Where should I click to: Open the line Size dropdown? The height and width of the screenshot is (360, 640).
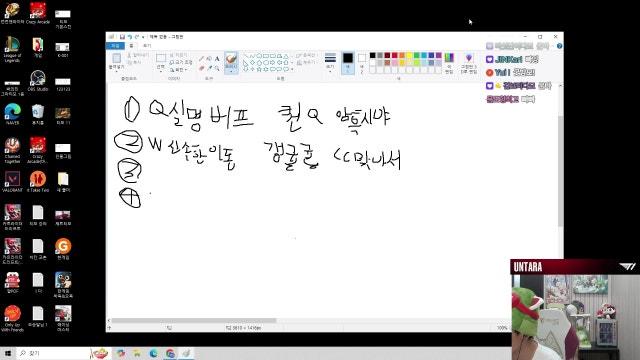point(330,62)
